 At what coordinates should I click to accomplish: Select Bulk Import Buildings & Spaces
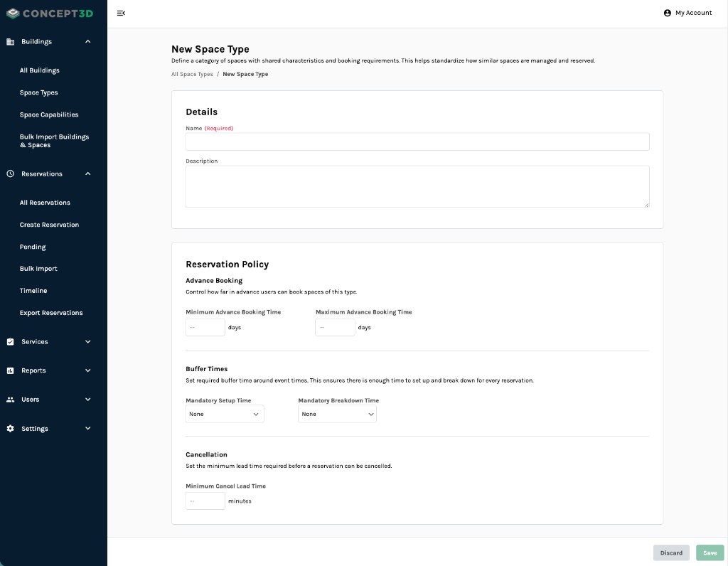[x=54, y=141]
